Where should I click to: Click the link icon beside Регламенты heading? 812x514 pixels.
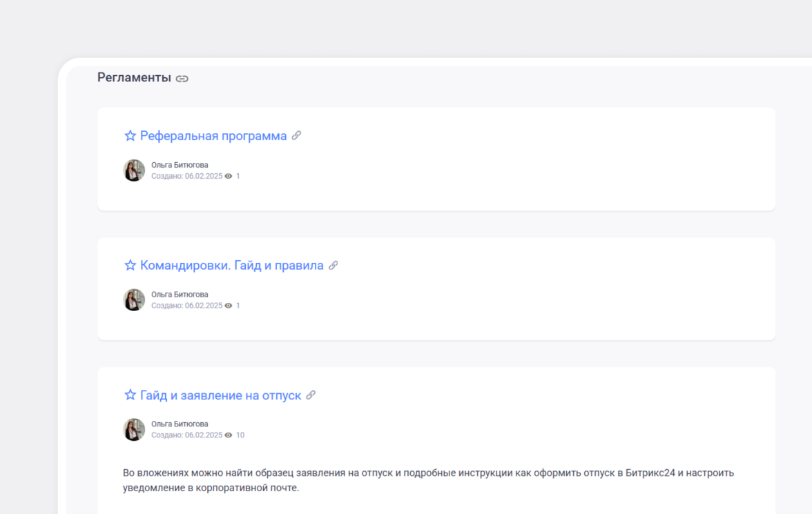click(x=182, y=79)
